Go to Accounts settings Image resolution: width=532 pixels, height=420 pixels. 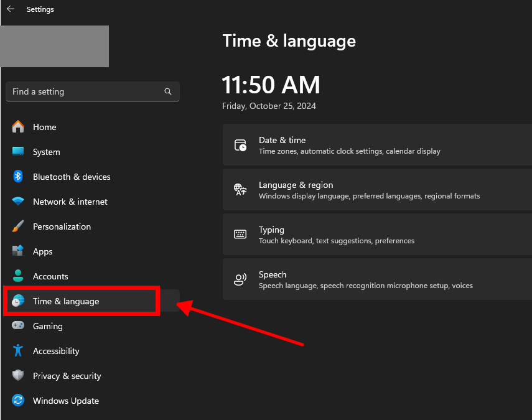(x=50, y=276)
